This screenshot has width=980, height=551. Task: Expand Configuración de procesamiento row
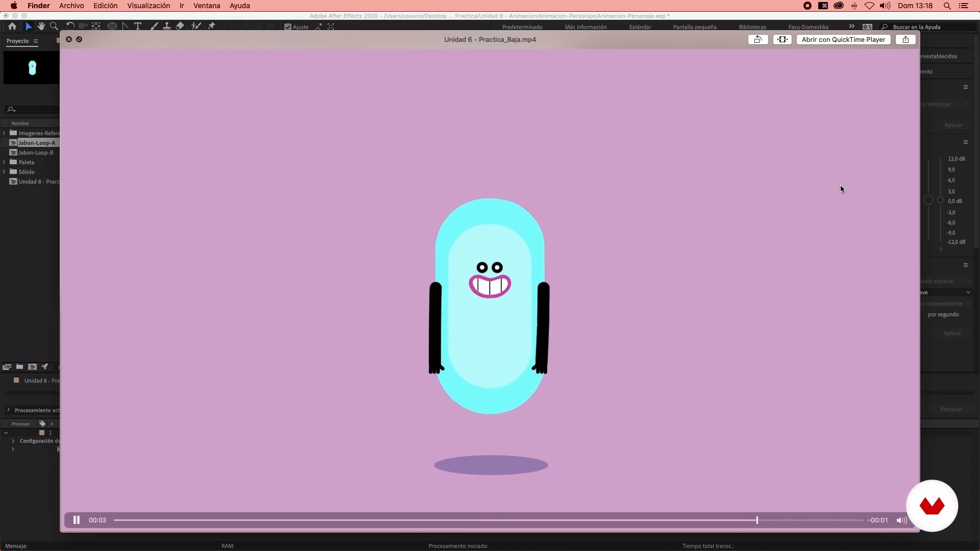[13, 441]
